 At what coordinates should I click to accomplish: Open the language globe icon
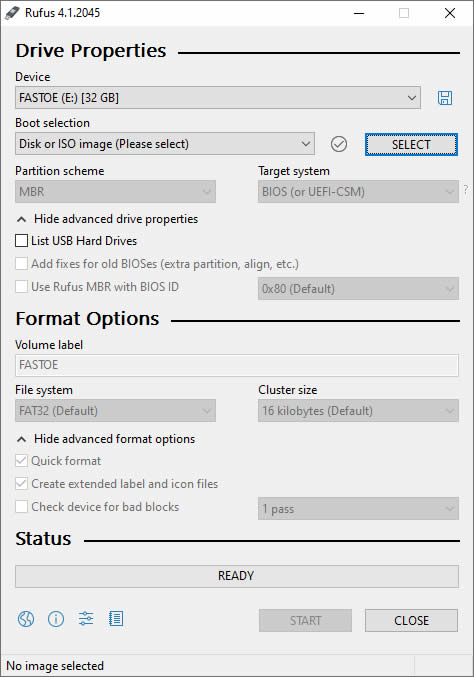(26, 619)
